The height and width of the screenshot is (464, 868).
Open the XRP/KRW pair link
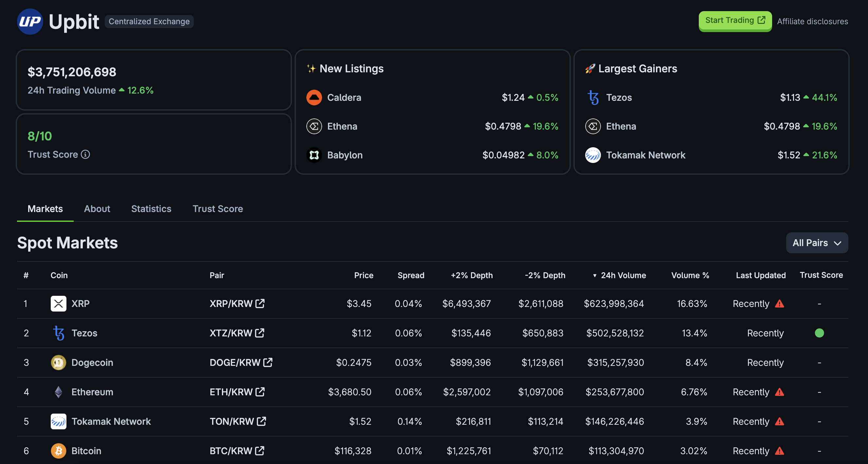pyautogui.click(x=231, y=304)
